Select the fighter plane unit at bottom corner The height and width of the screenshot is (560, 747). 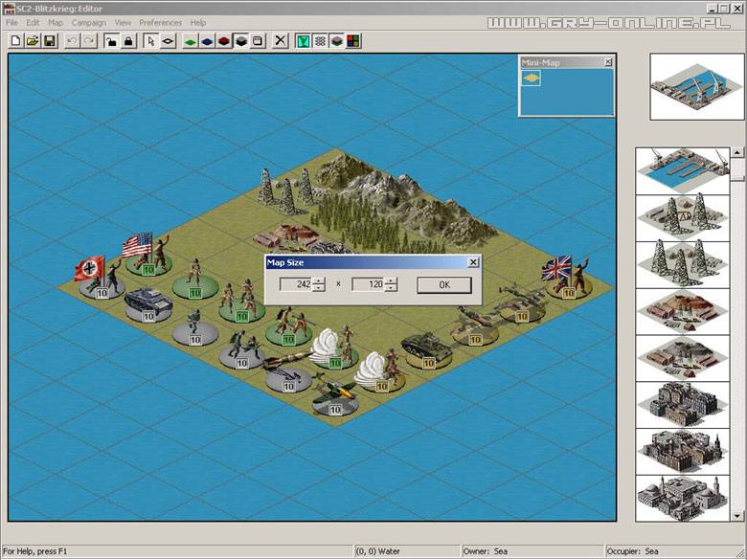(x=335, y=396)
